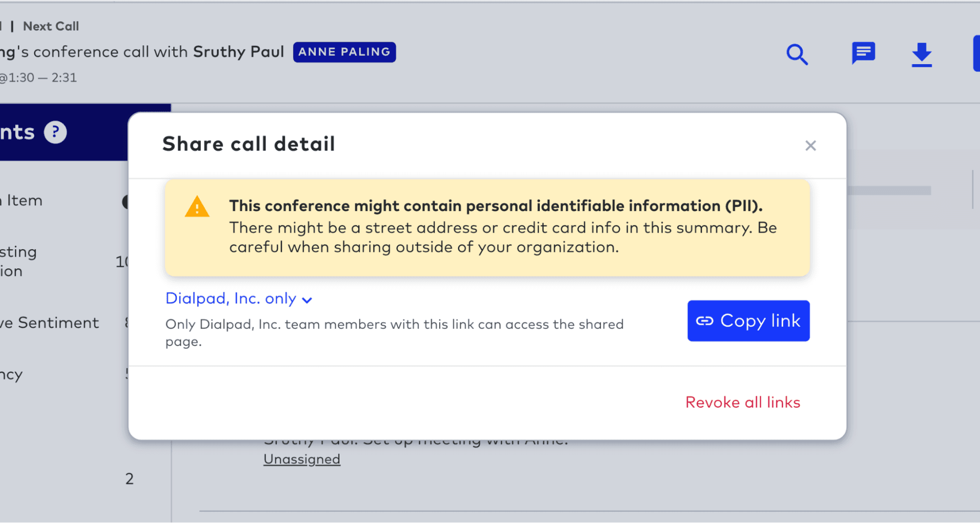Click the grey timeline bar behind dialog
Image resolution: width=980 pixels, height=523 pixels.
888,190
